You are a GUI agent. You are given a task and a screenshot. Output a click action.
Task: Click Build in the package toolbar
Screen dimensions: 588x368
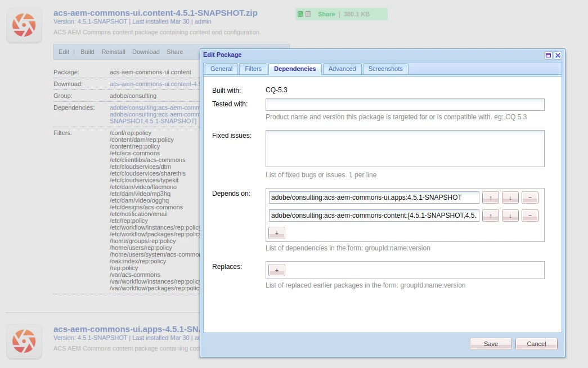pyautogui.click(x=87, y=52)
